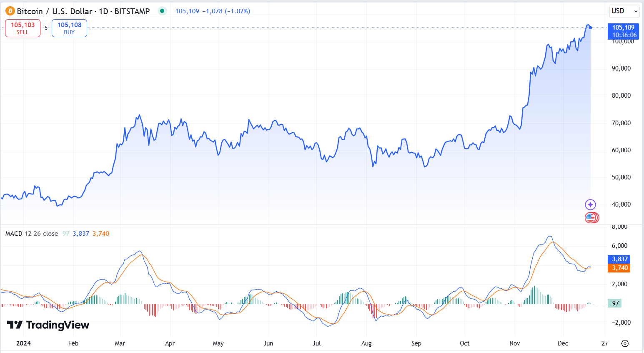Click the orange 3,740 signal axis label

tap(619, 268)
